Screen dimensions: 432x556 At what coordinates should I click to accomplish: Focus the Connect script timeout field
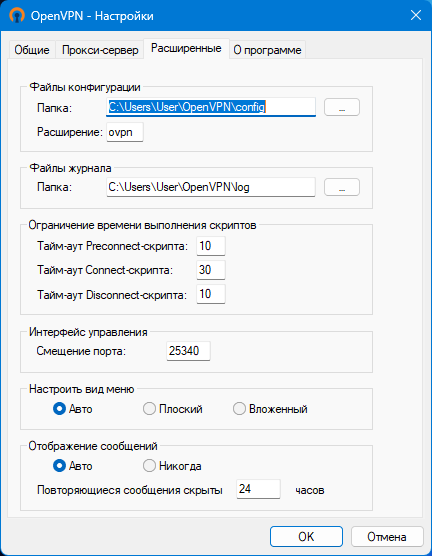point(211,270)
